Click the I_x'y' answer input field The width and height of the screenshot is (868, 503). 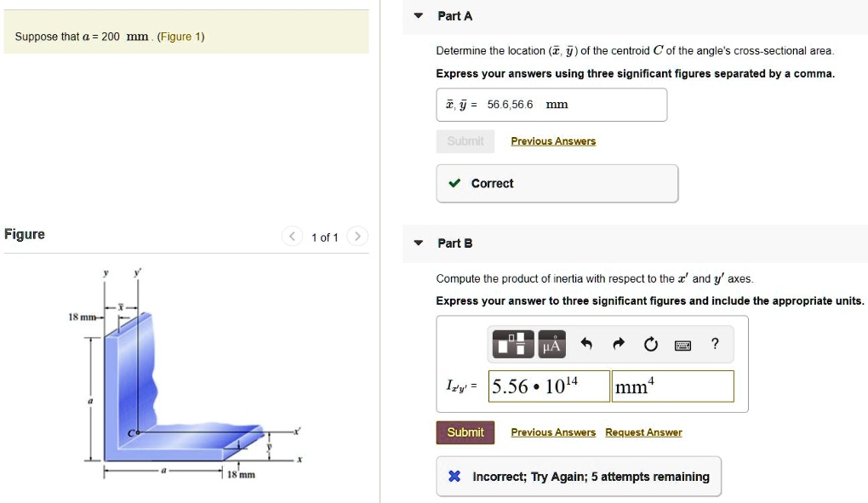(547, 386)
